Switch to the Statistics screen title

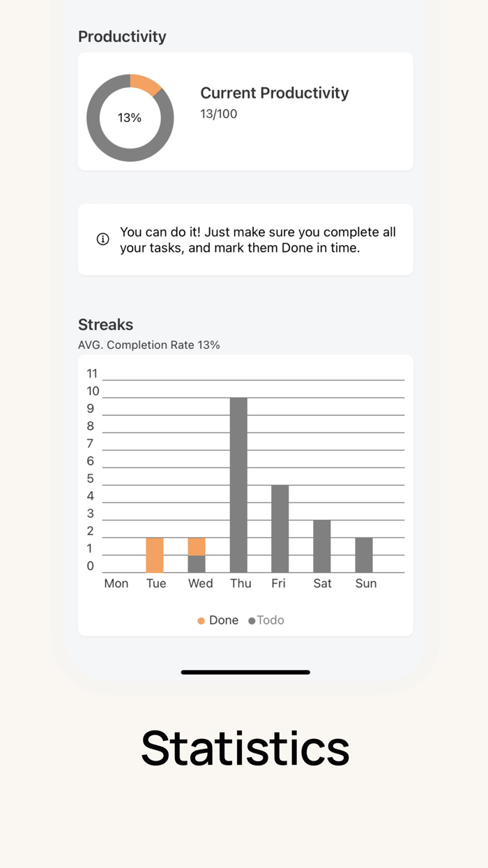click(245, 747)
